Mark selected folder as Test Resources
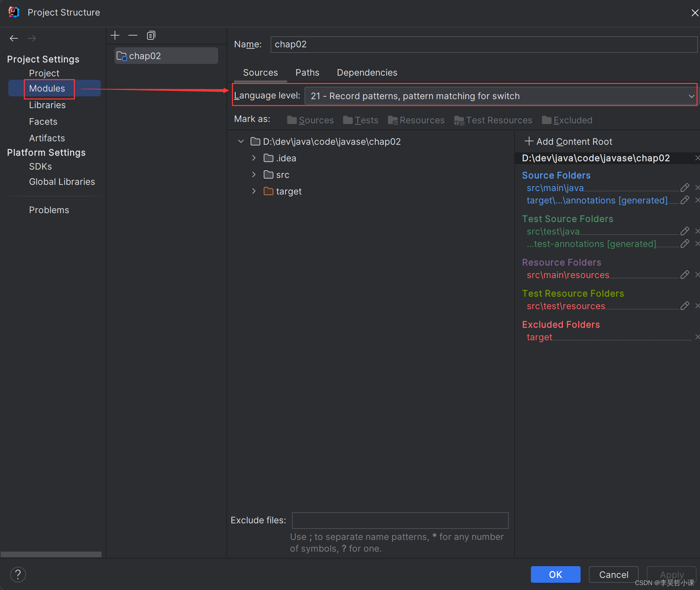The height and width of the screenshot is (590, 700). pyautogui.click(x=493, y=120)
